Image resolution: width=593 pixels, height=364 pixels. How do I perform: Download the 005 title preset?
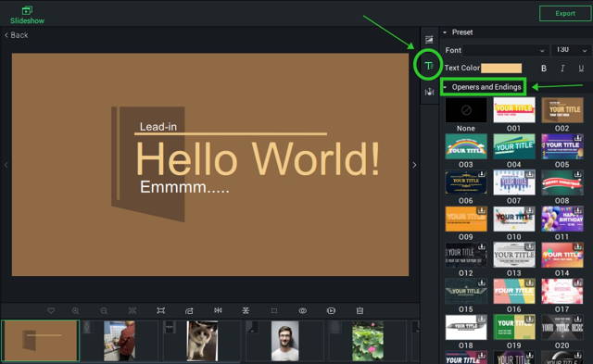pyautogui.click(x=577, y=138)
